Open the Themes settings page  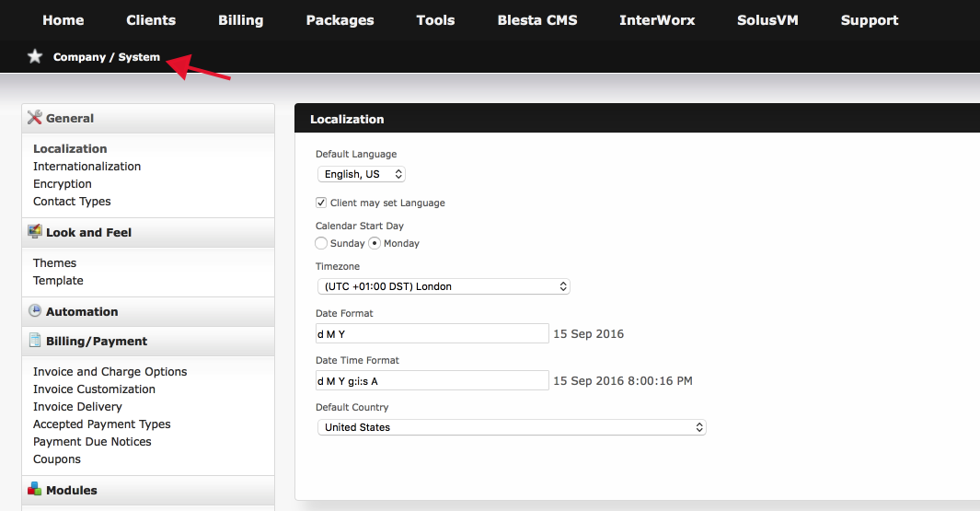pyautogui.click(x=55, y=262)
